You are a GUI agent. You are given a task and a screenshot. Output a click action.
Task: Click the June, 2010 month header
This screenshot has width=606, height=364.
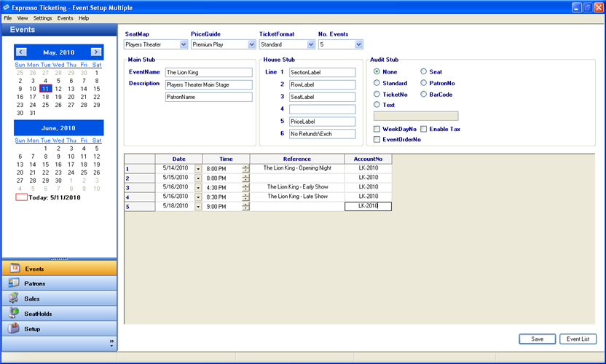59,128
